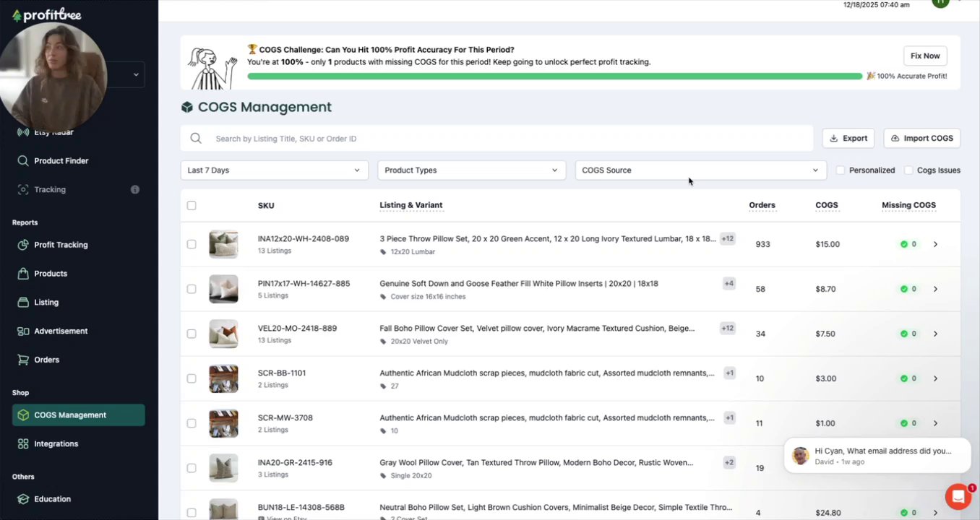The height and width of the screenshot is (520, 980).
Task: Enable the Cogs Issues checkbox
Action: pos(909,170)
